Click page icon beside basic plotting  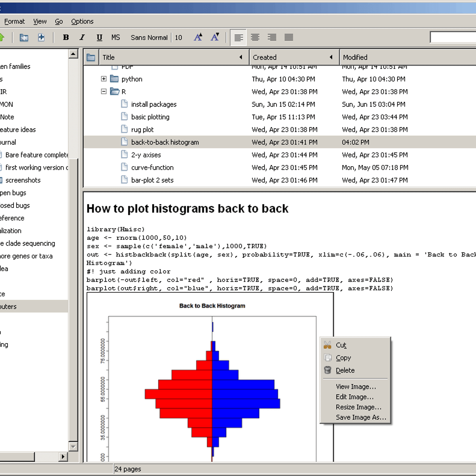click(124, 117)
